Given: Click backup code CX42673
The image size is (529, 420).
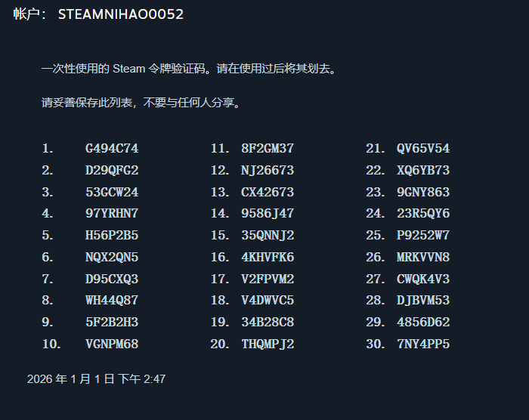Looking at the screenshot, I should coord(268,192).
